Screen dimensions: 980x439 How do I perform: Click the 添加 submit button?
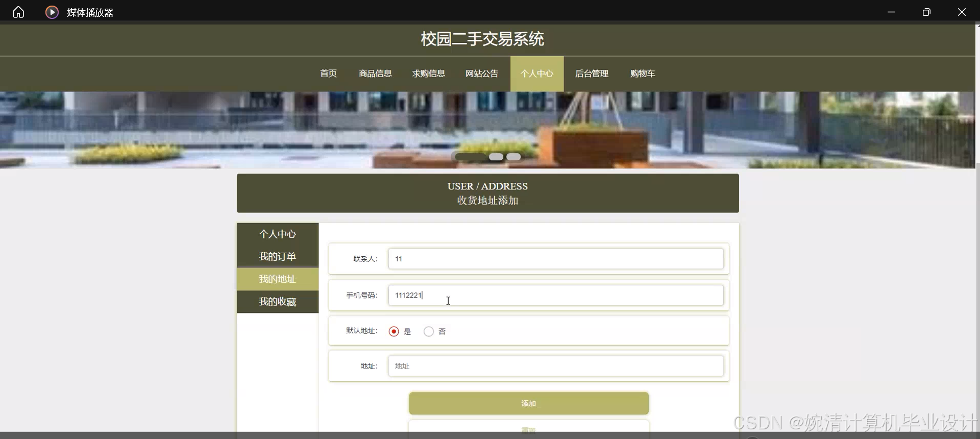529,403
